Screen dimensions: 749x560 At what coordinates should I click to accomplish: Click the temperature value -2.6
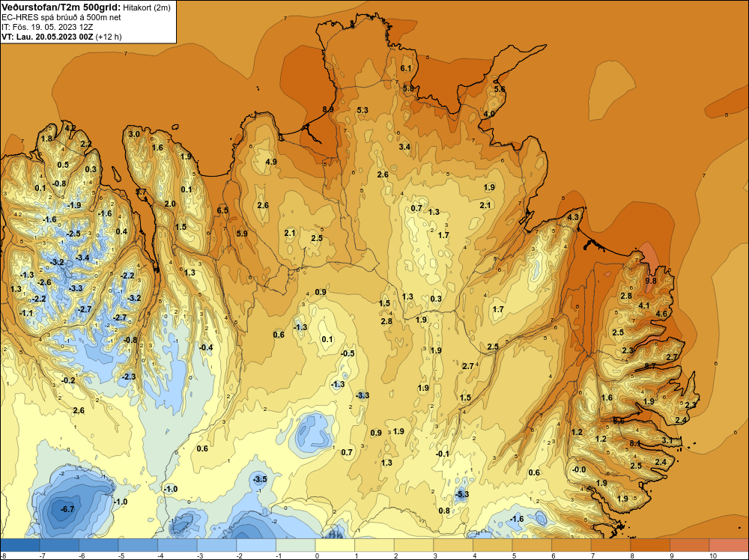click(44, 283)
